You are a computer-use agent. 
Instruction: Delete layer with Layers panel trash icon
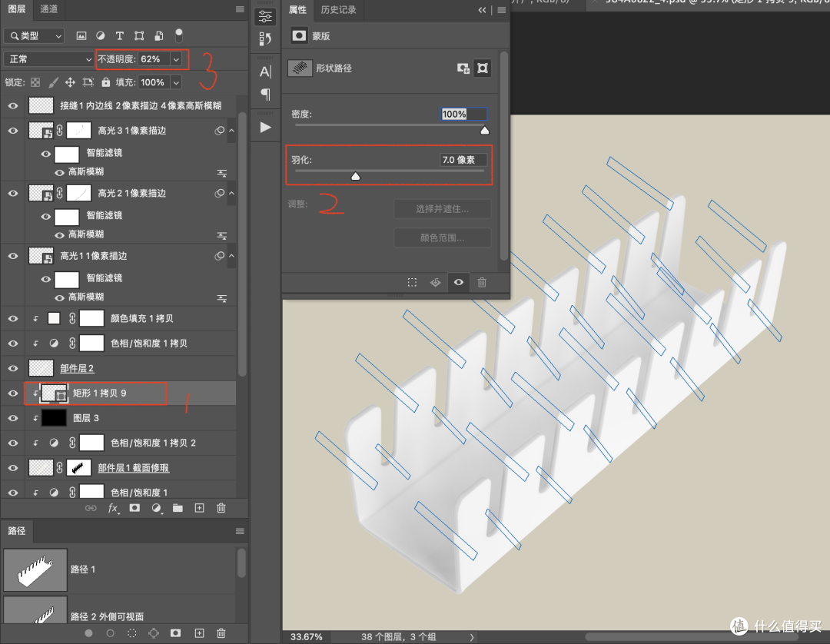pyautogui.click(x=221, y=508)
